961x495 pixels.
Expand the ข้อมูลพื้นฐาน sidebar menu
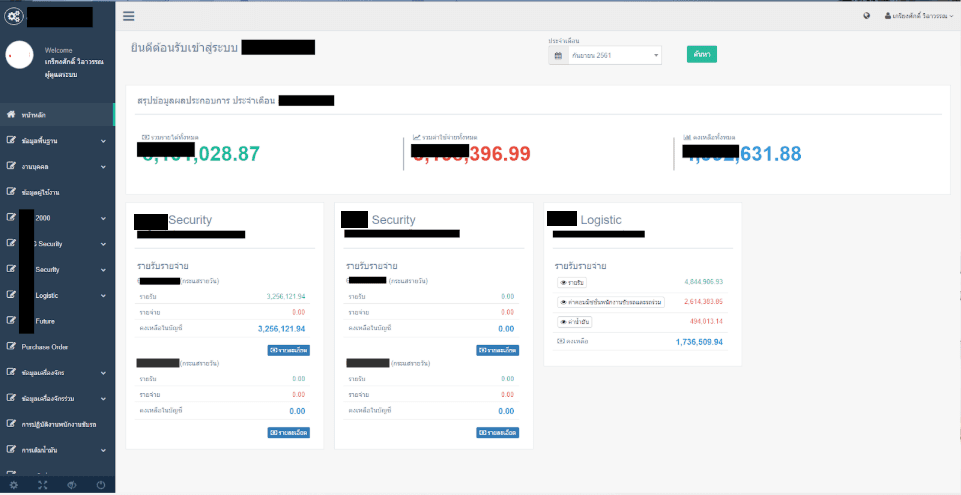pyautogui.click(x=57, y=141)
